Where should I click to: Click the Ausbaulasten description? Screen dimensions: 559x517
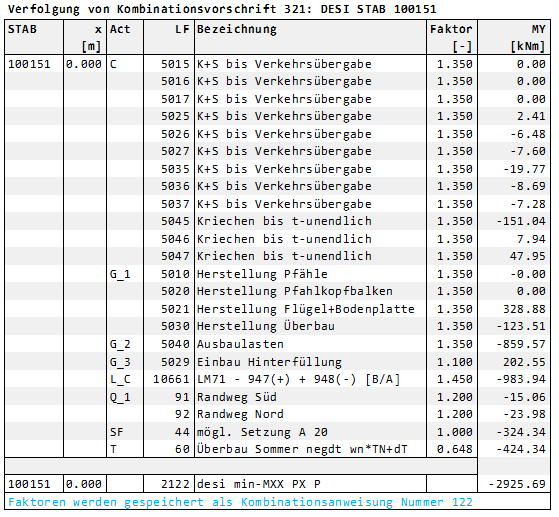(240, 344)
